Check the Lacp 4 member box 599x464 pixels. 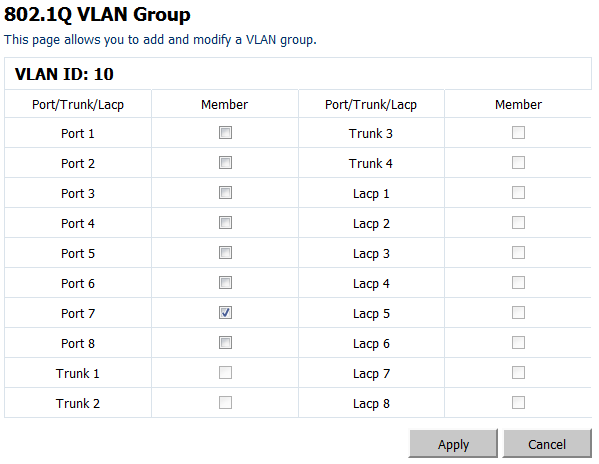tap(518, 283)
